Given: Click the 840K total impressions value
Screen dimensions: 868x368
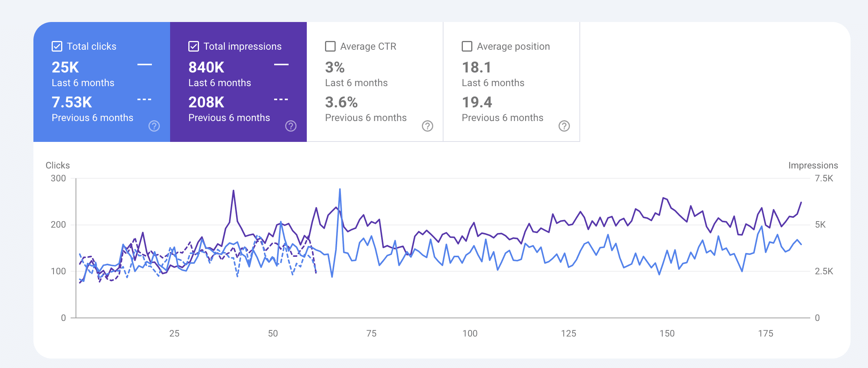Looking at the screenshot, I should click(206, 68).
